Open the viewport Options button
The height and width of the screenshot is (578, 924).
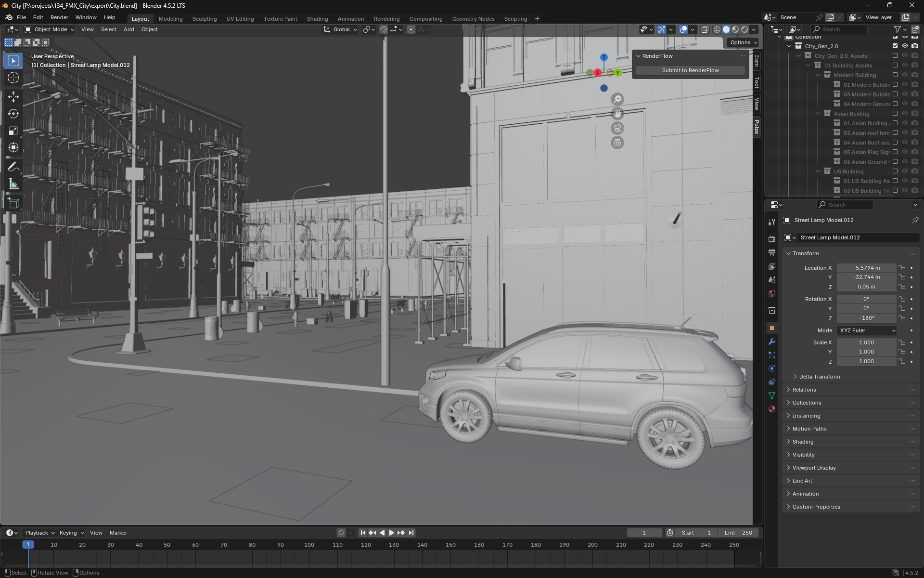click(x=743, y=42)
